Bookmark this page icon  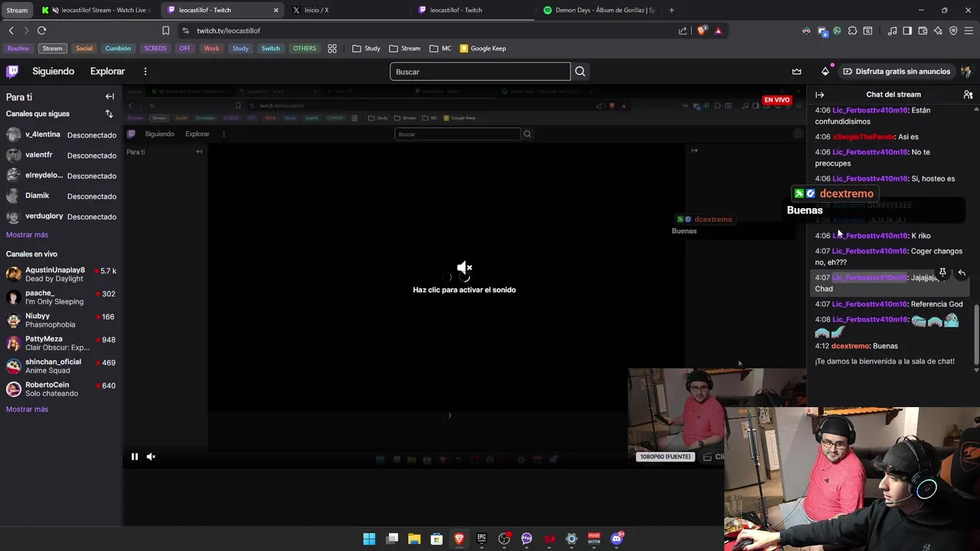click(165, 31)
